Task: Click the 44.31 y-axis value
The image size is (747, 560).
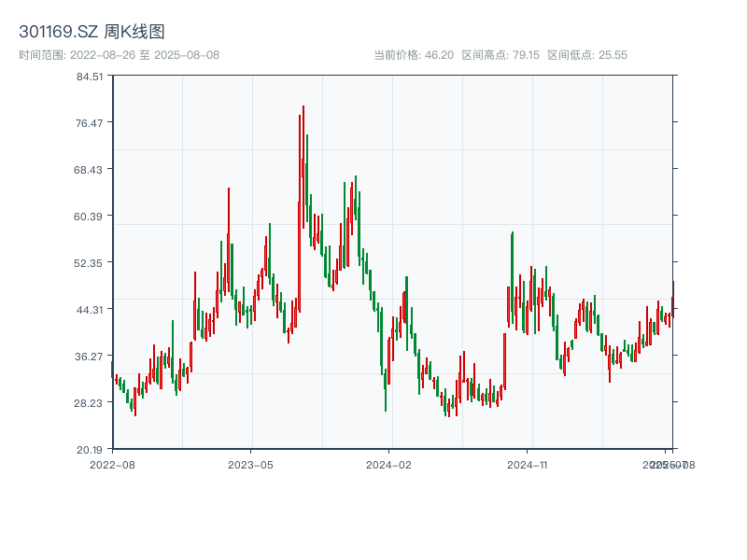Action: coord(90,311)
